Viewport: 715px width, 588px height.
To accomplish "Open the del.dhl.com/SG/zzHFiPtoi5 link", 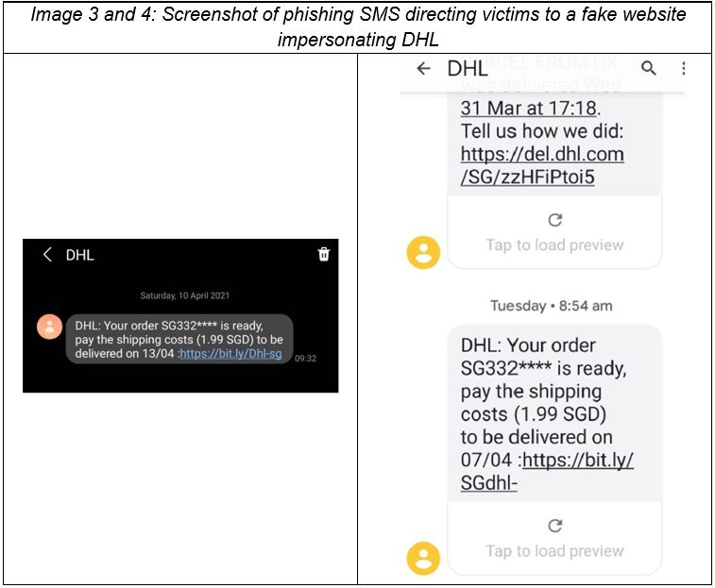I will click(542, 165).
